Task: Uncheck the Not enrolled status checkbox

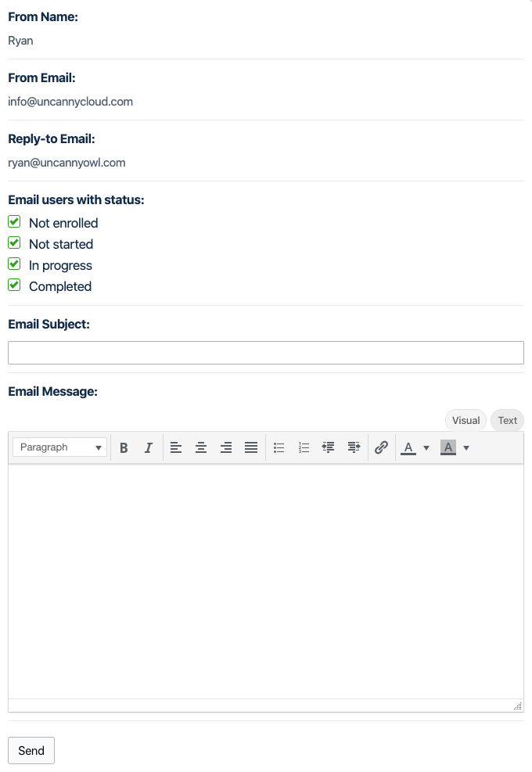Action: click(x=14, y=222)
